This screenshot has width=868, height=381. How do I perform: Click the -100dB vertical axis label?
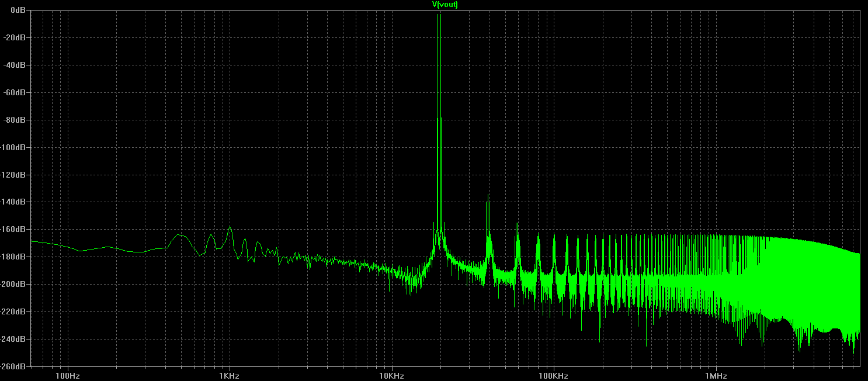(15, 147)
